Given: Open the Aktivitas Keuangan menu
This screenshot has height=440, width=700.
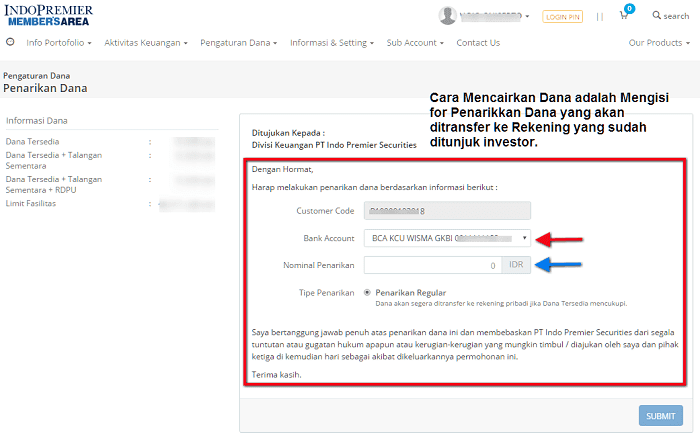Looking at the screenshot, I should click(x=146, y=43).
